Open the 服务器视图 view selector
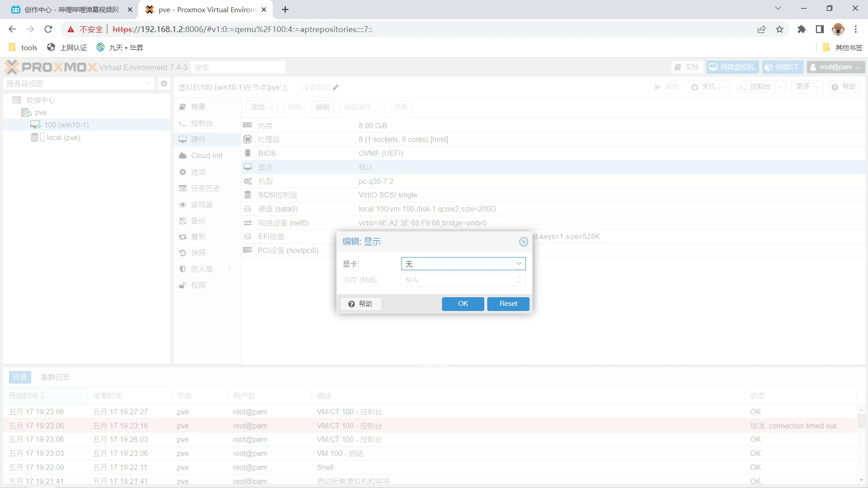 (x=79, y=84)
